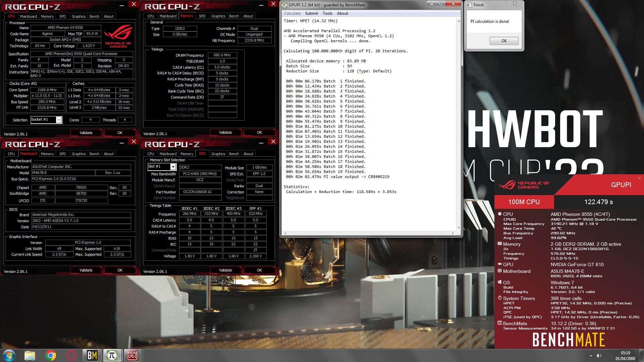Click Validate in CPU-Z CPU window

86,133
